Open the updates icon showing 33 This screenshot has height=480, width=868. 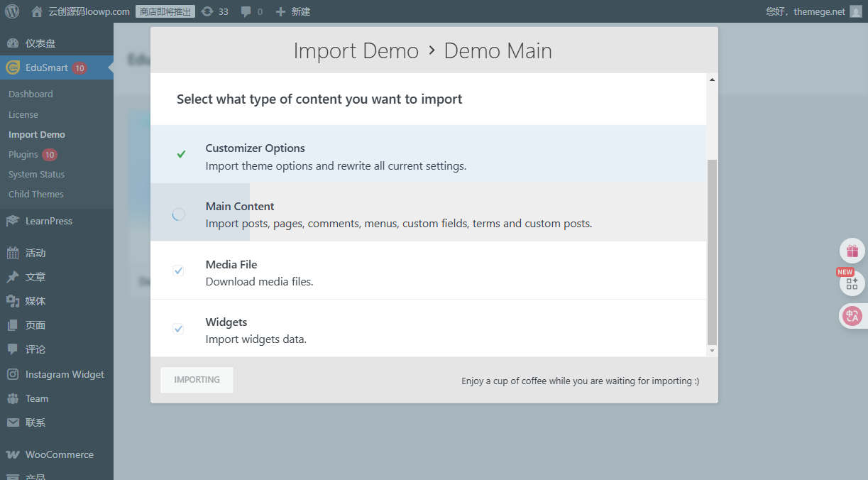pyautogui.click(x=207, y=11)
